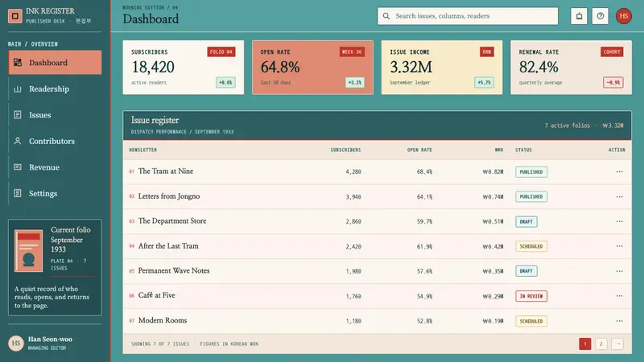Click the Contributors person icon
Image resolution: width=644 pixels, height=362 pixels.
[x=18, y=141]
